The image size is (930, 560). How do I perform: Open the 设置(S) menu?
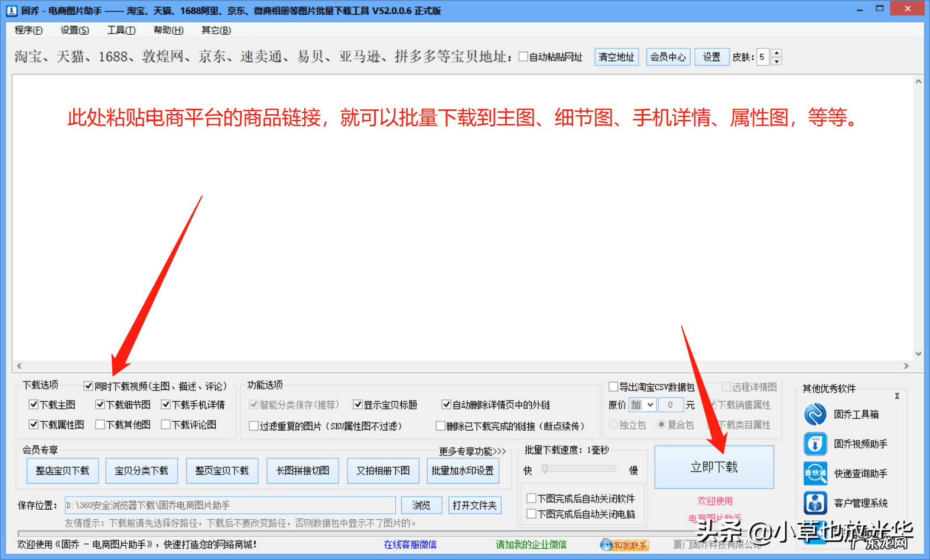click(74, 30)
